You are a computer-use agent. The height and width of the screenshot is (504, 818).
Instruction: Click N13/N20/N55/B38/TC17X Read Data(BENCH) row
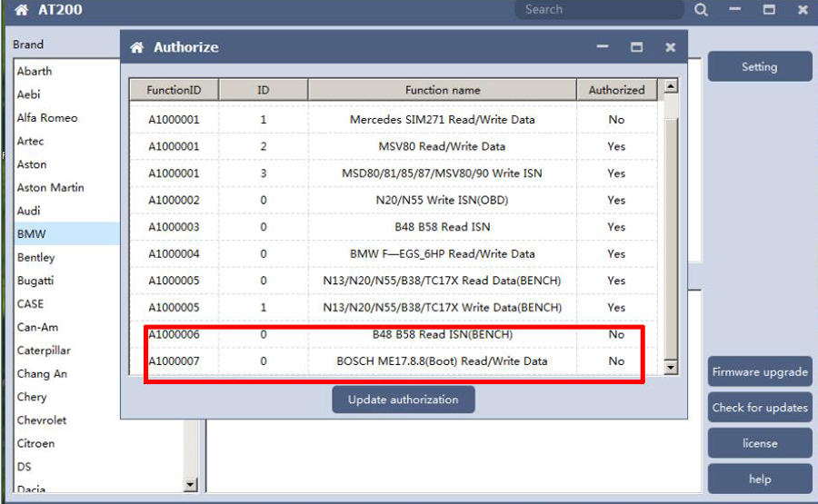click(x=394, y=281)
